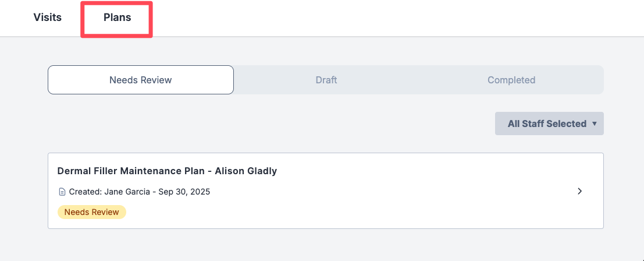Switch to the Draft plans filter
The width and height of the screenshot is (644, 261).
pyautogui.click(x=326, y=80)
